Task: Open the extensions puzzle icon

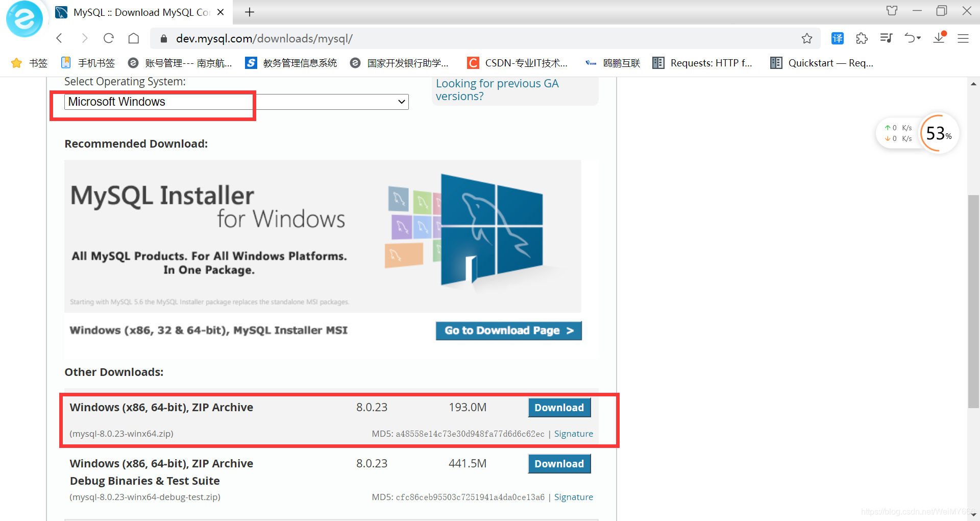Action: [862, 38]
